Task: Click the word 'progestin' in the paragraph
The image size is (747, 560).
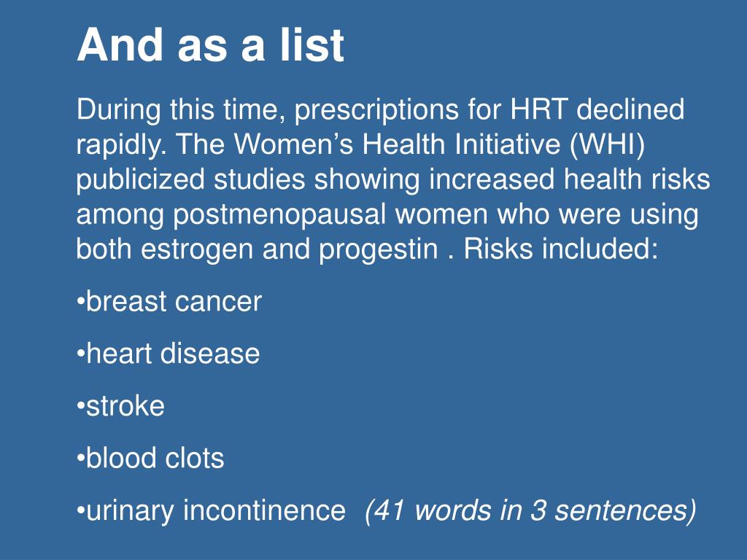Action: tap(379, 249)
